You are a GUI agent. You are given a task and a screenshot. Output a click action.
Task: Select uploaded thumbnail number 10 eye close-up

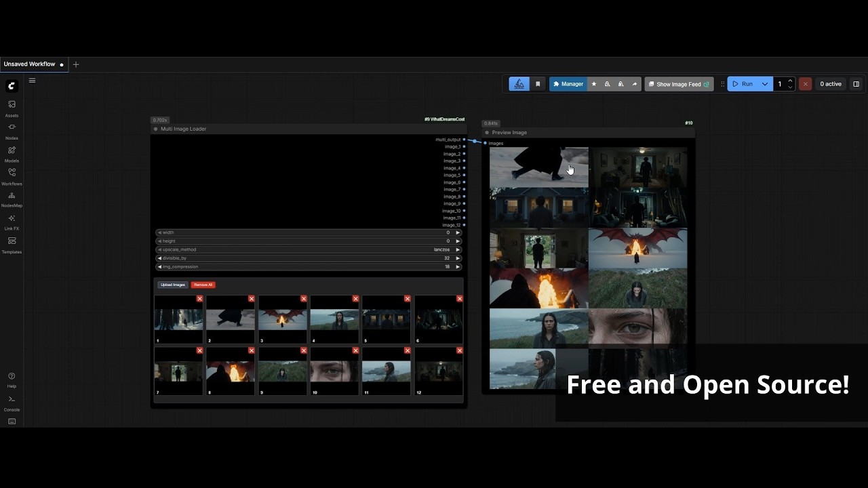coord(335,371)
